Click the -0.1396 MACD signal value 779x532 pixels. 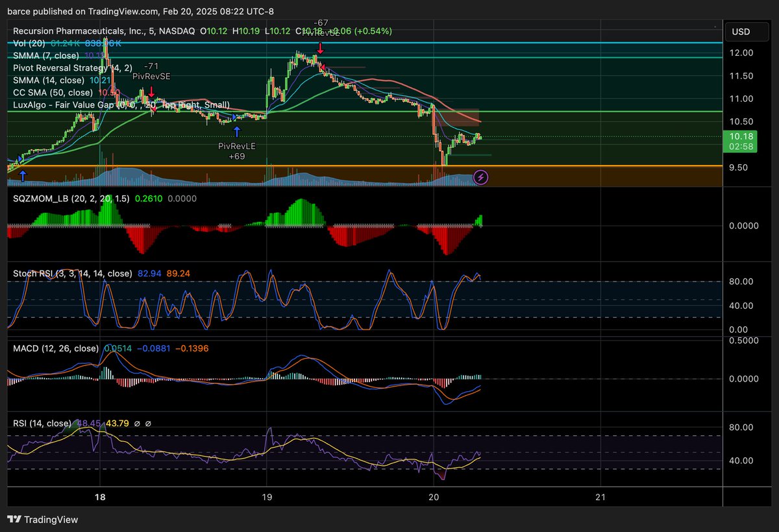(192, 348)
